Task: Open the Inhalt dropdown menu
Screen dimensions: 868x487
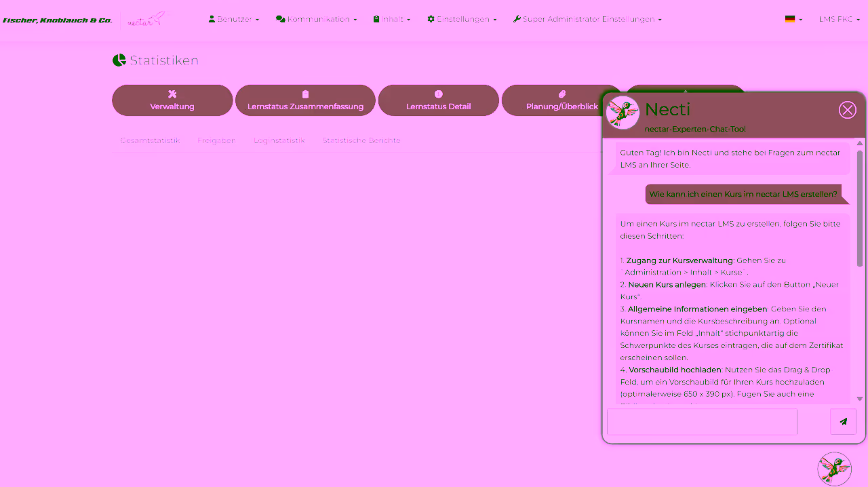Action: pos(392,19)
